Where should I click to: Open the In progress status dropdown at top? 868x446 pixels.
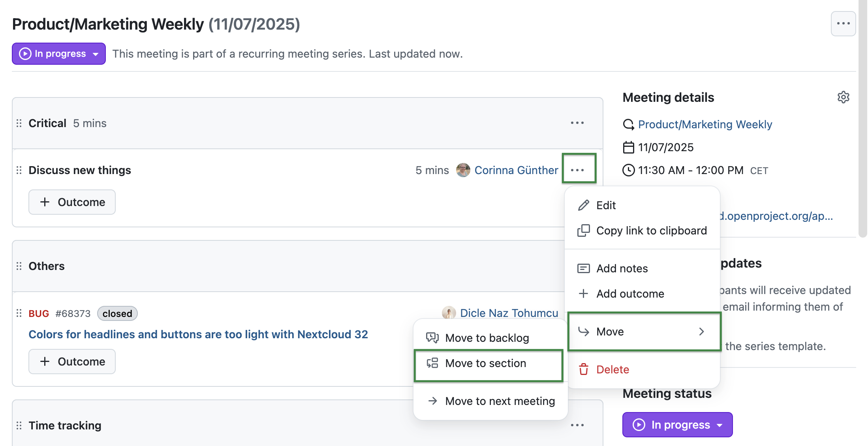(x=58, y=54)
